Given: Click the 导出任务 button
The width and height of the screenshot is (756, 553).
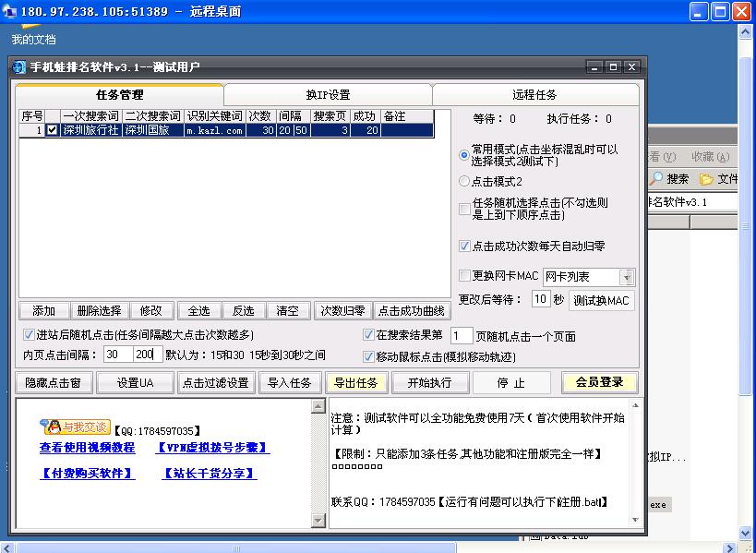Looking at the screenshot, I should 355,382.
